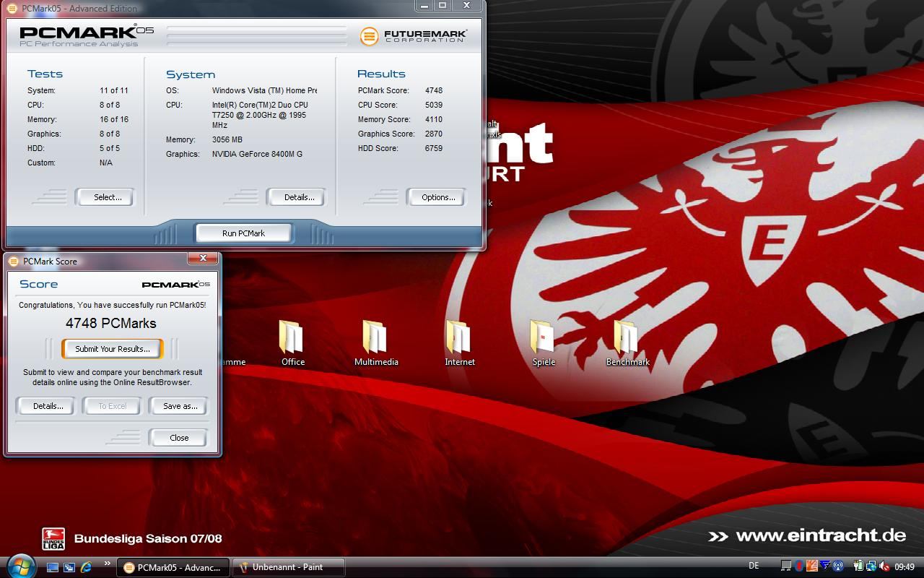Click Submit Your Results... button

[113, 349]
